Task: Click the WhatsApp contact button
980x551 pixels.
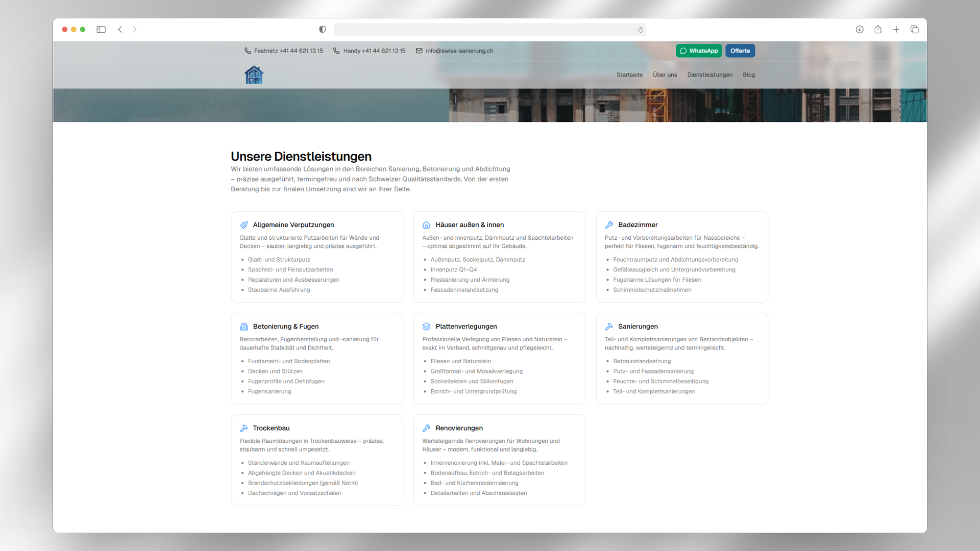Action: (698, 51)
